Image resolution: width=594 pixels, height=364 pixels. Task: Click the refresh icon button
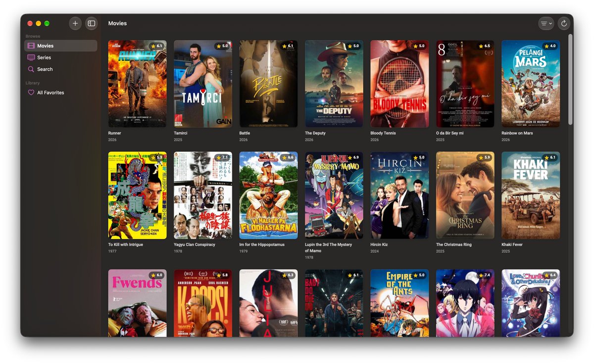pyautogui.click(x=564, y=23)
